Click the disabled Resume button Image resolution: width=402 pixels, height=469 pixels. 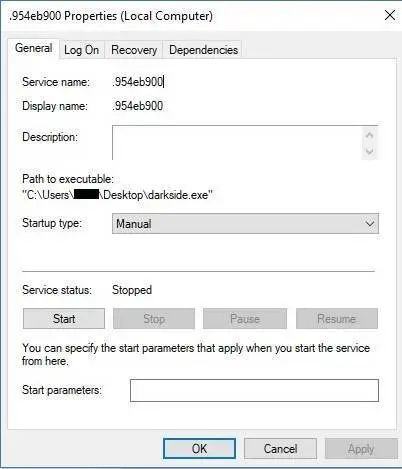coord(337,319)
